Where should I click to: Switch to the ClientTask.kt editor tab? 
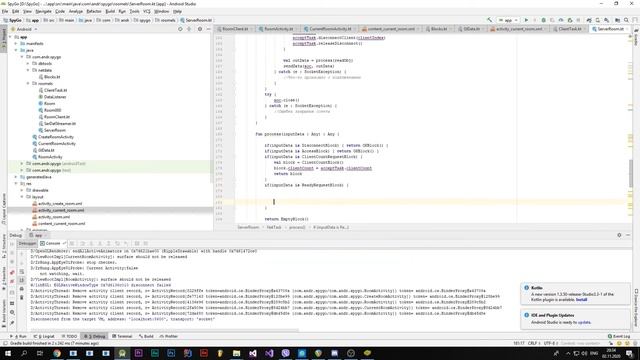click(569, 29)
